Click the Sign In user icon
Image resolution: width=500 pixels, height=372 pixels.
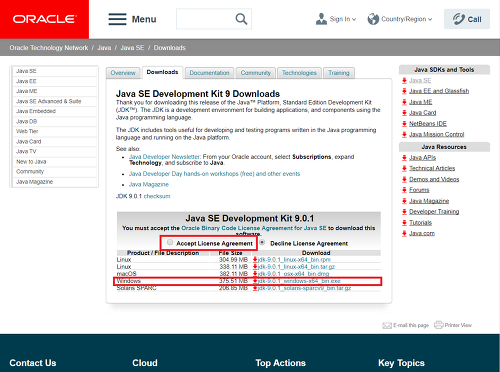coord(321,19)
